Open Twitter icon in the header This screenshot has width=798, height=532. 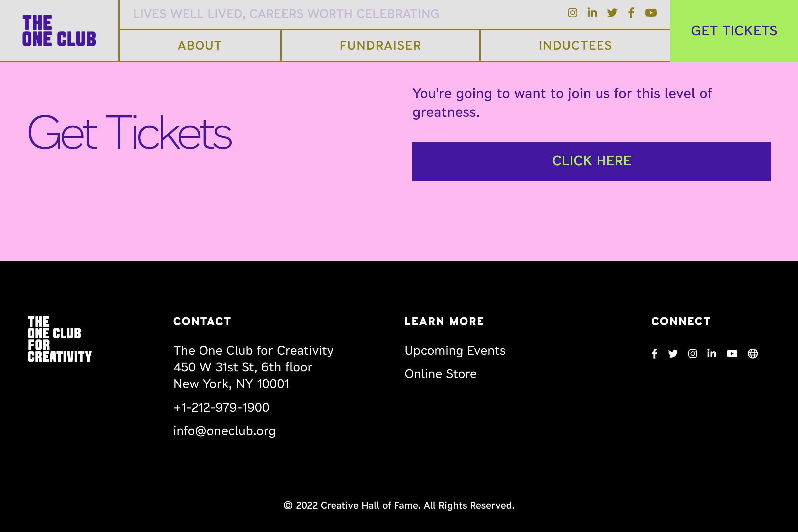click(612, 13)
